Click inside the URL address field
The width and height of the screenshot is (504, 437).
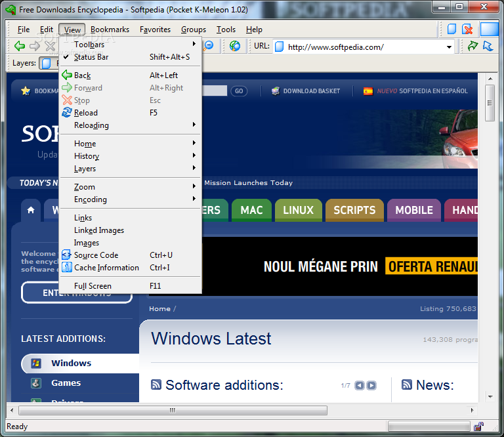tap(363, 47)
